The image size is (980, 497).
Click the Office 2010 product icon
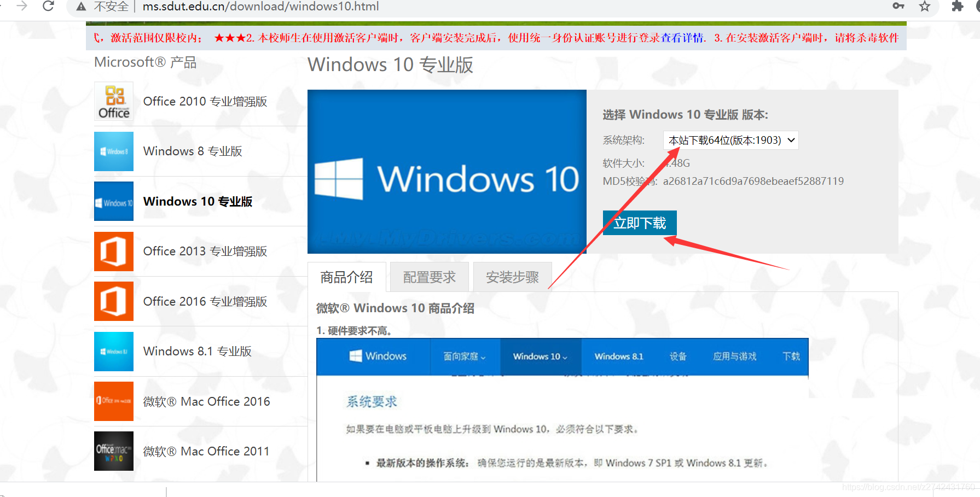coord(114,101)
